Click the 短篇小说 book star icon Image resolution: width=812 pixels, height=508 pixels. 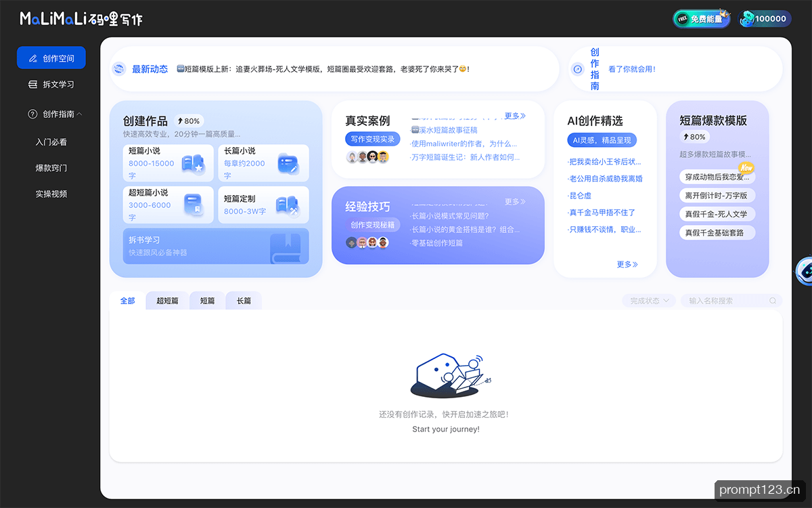193,163
